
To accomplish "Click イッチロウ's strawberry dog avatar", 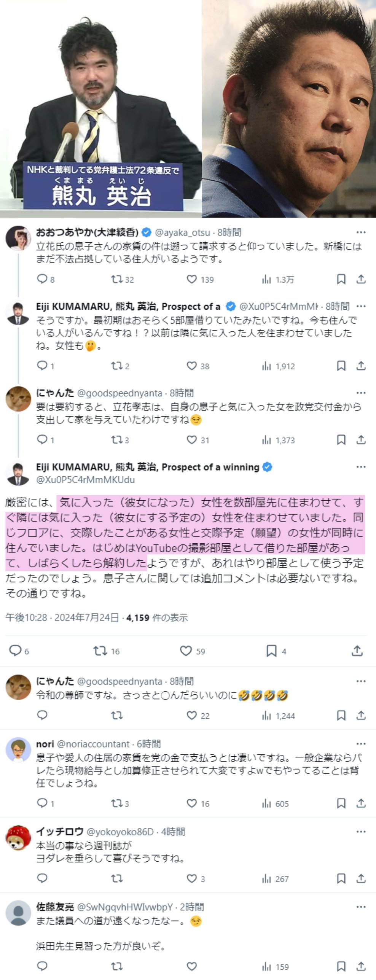I will tap(18, 838).
